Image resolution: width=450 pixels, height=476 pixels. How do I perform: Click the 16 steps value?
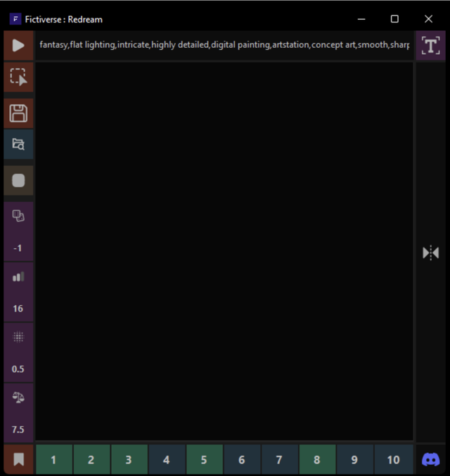coord(18,309)
